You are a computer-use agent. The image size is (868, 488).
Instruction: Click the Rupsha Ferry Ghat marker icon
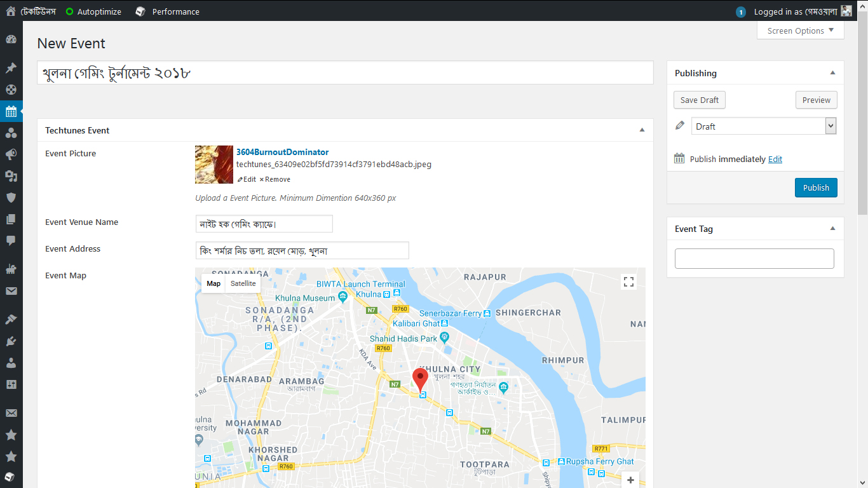click(562, 461)
